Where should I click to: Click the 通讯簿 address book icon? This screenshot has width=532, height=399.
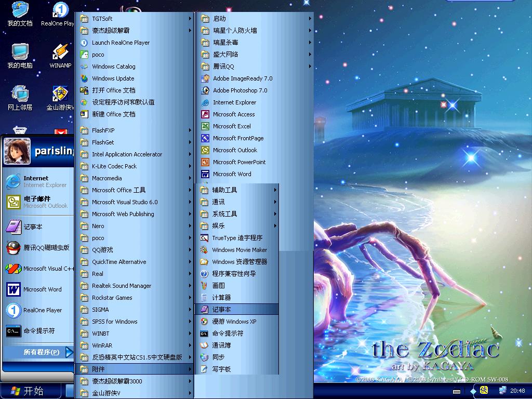pos(204,345)
